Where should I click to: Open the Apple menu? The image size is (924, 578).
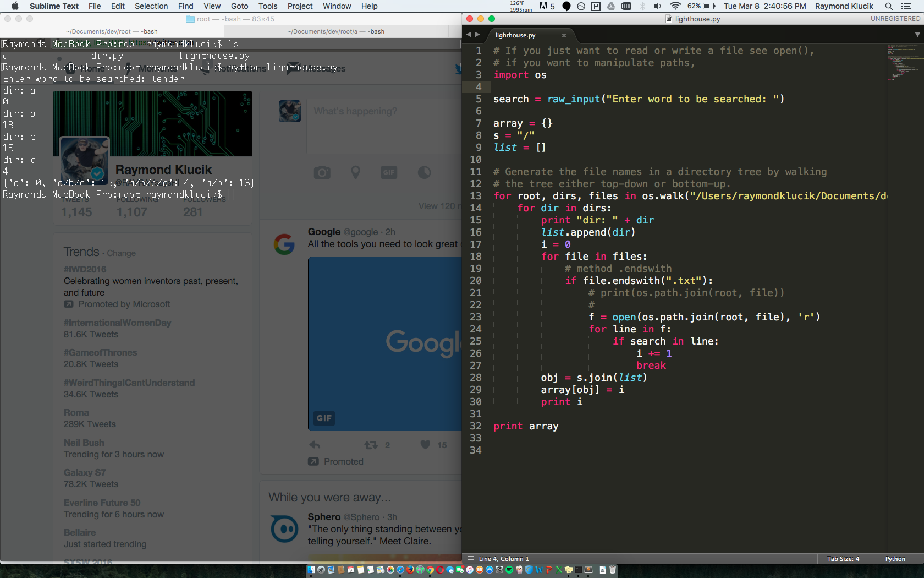[15, 6]
